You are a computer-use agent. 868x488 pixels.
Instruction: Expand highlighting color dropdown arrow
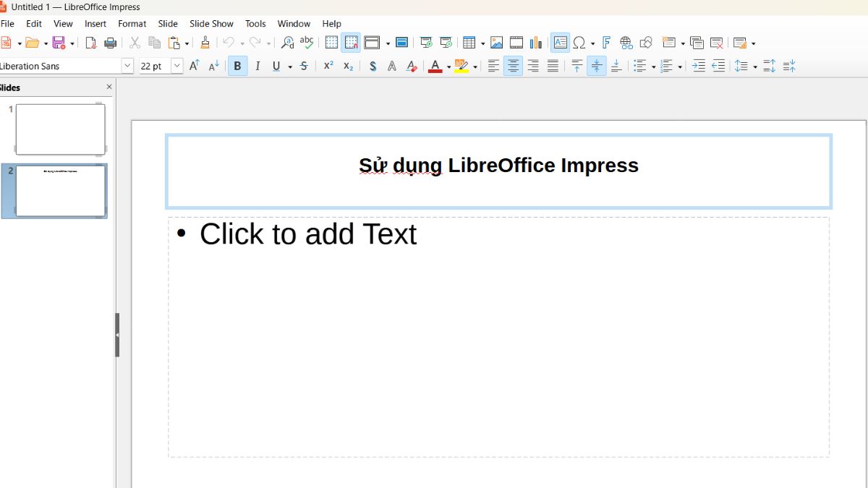click(x=475, y=67)
